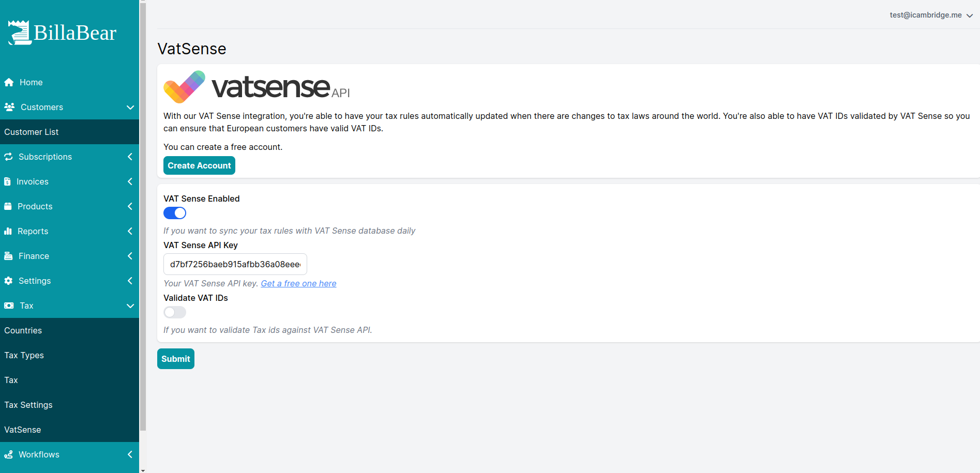Open Countries under Tax
Image resolution: width=980 pixels, height=473 pixels.
[69, 330]
